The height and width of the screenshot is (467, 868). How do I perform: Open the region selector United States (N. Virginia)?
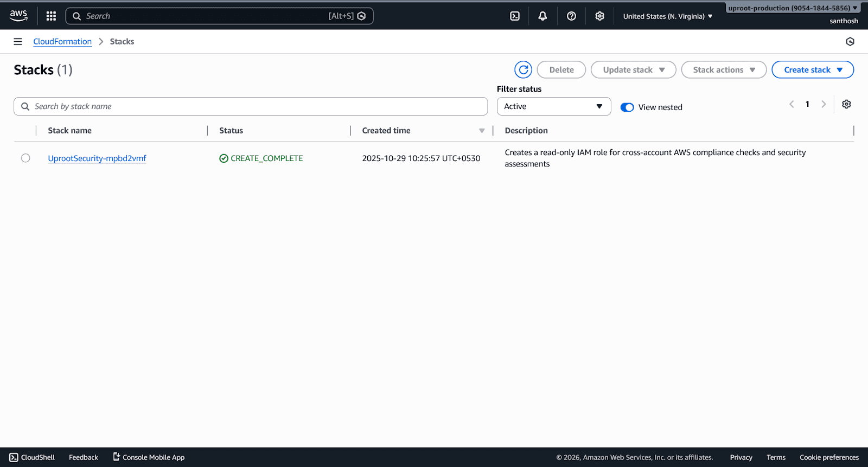pyautogui.click(x=667, y=16)
